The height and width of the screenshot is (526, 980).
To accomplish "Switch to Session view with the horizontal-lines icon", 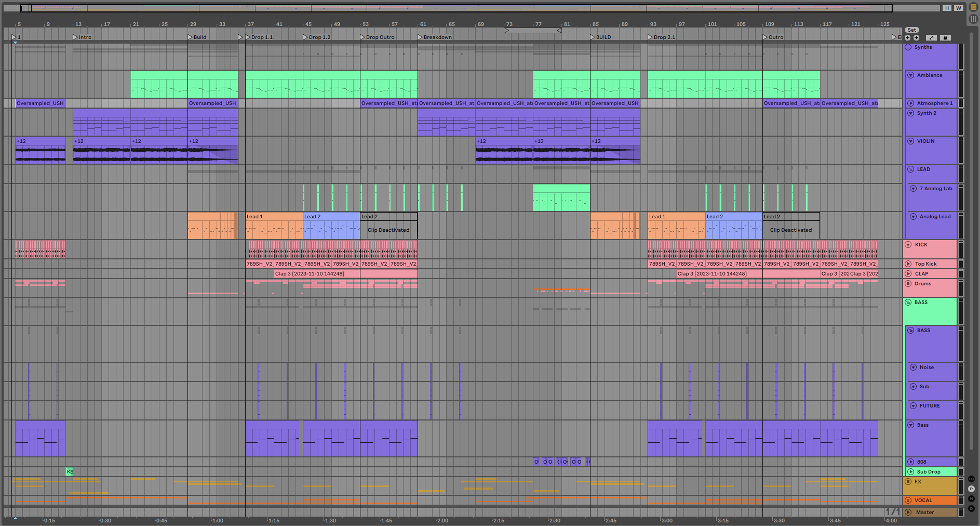I will click(x=973, y=7).
